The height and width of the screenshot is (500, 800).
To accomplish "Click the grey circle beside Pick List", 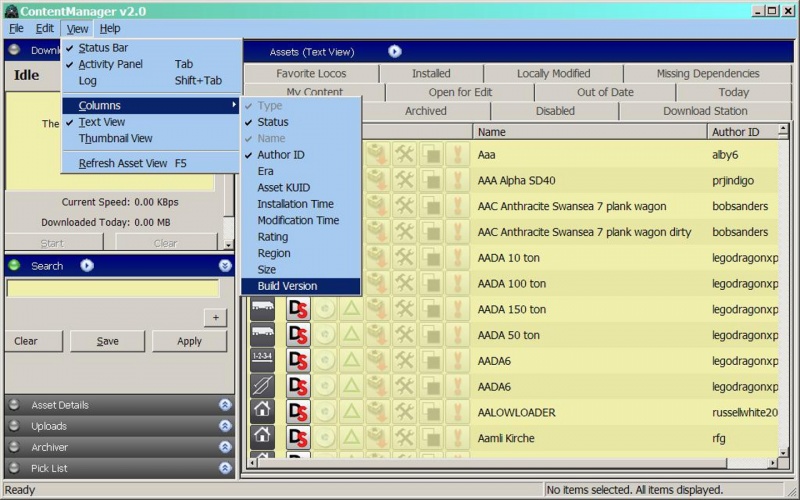I will [14, 468].
